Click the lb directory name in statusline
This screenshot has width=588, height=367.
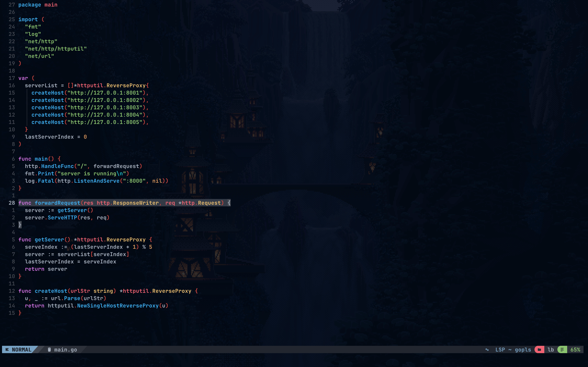(551, 349)
